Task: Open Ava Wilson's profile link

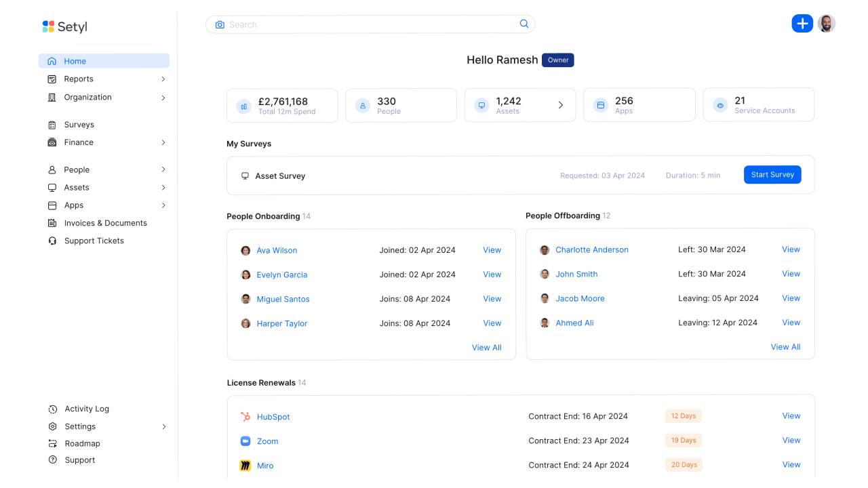Action: coord(277,250)
